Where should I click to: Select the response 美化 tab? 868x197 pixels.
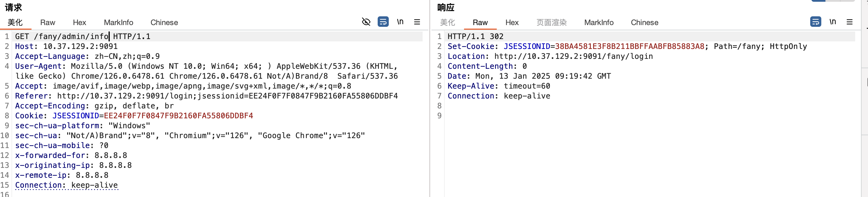point(447,22)
